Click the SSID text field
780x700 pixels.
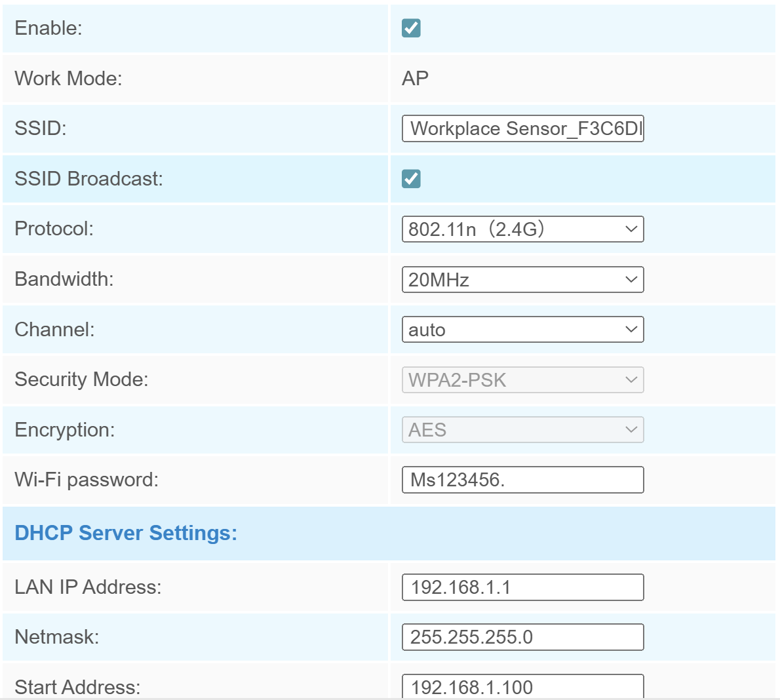coord(522,128)
